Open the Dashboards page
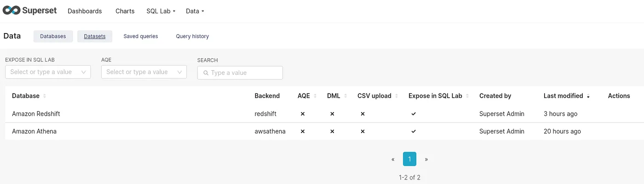The width and height of the screenshot is (644, 184). (x=85, y=11)
